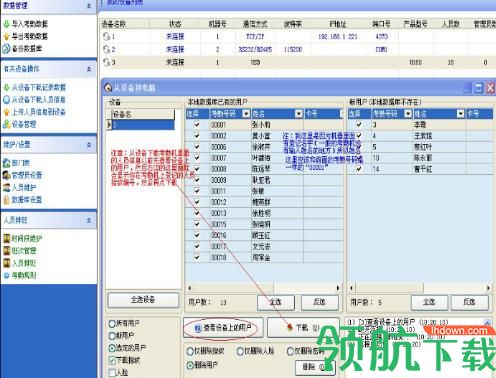
Task: Open 时间段维护 time period icon
Action: 6,238
